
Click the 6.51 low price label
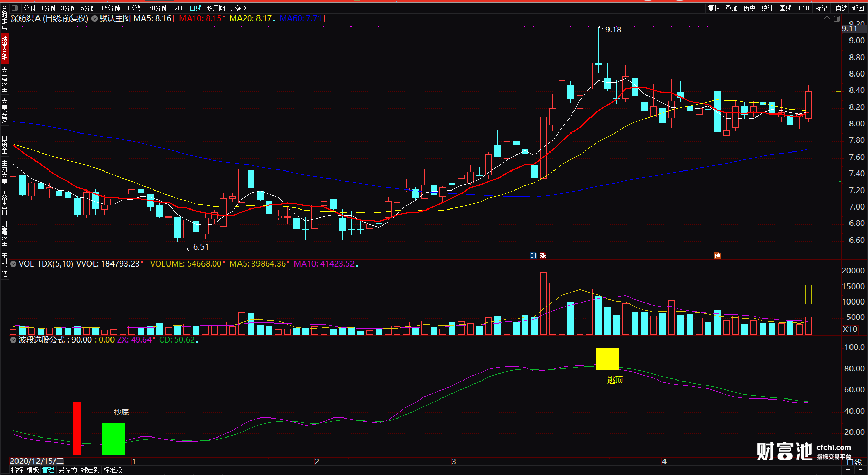201,247
